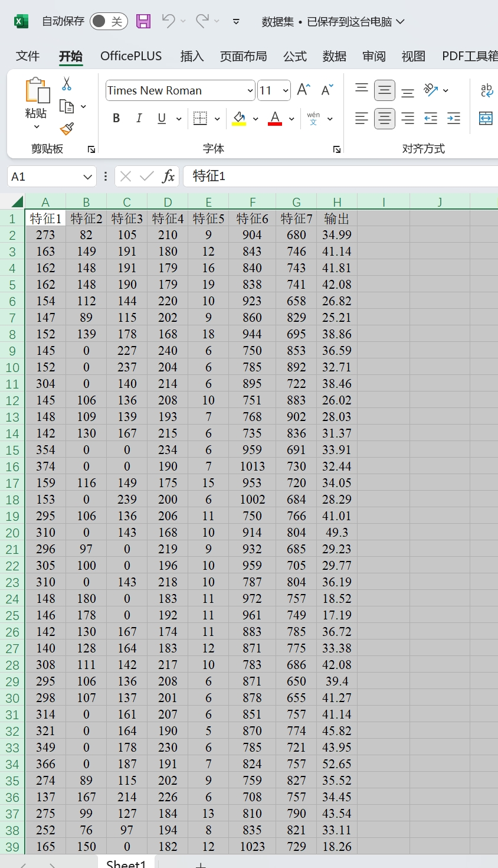This screenshot has width=498, height=868.
Task: Select Align Left icon
Action: pyautogui.click(x=362, y=119)
